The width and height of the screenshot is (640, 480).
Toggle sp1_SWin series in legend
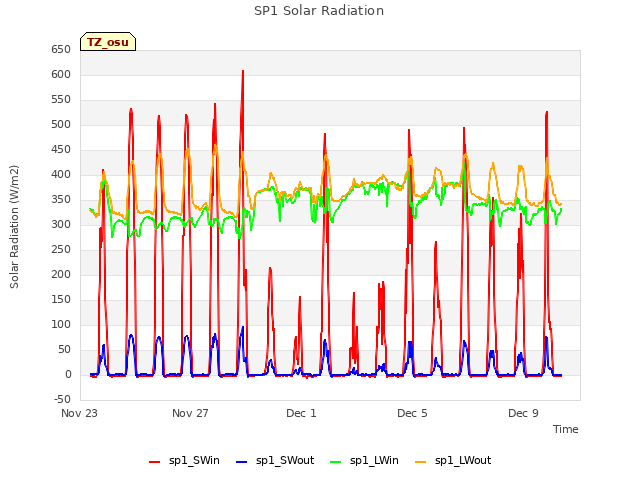pyautogui.click(x=184, y=460)
